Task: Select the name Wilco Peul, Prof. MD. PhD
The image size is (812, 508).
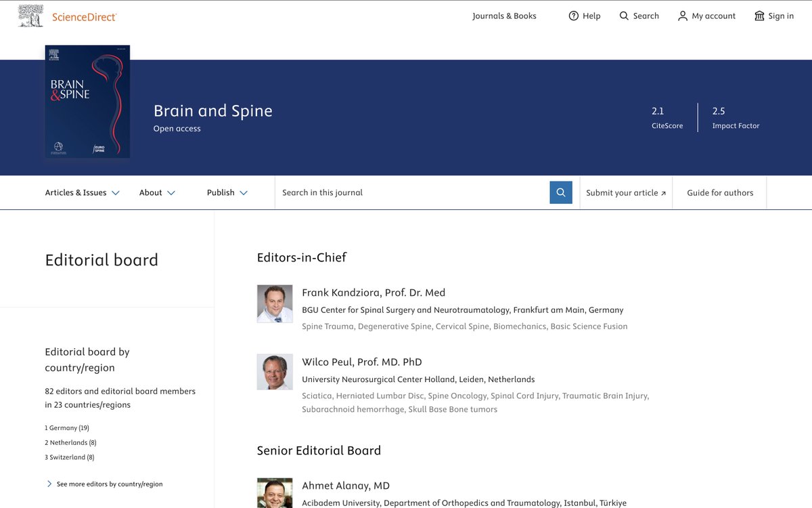Action: pos(362,362)
